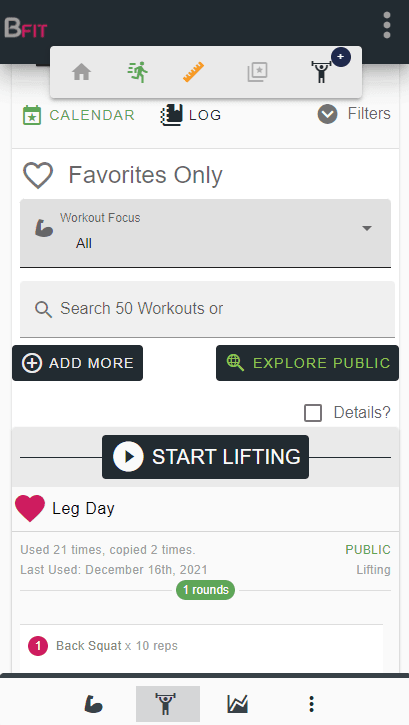409x725 pixels.
Task: Open the chart progress icon in bottom bar
Action: 238,704
